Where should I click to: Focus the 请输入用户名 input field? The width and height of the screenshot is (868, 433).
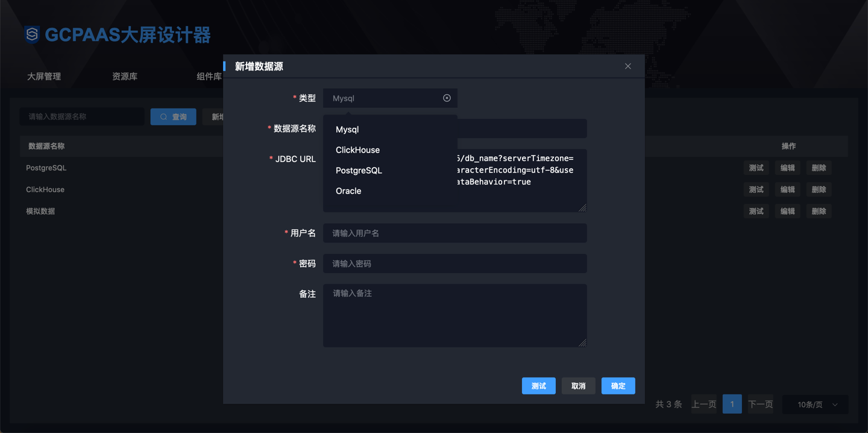pyautogui.click(x=454, y=233)
